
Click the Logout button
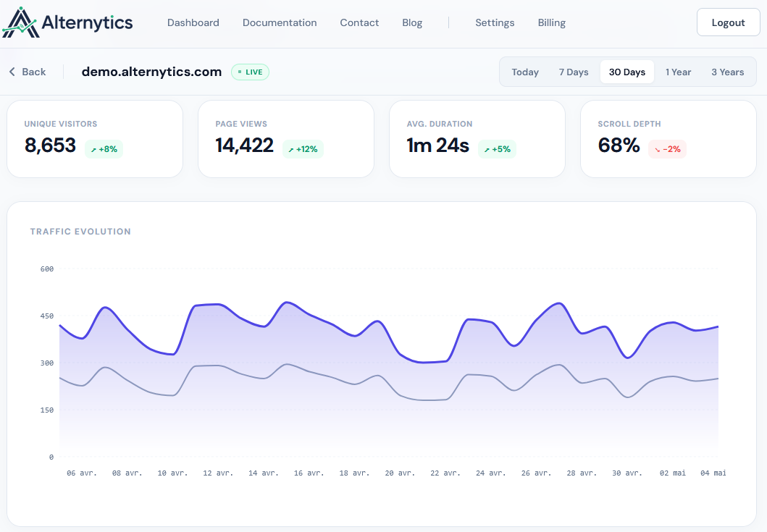tap(729, 22)
